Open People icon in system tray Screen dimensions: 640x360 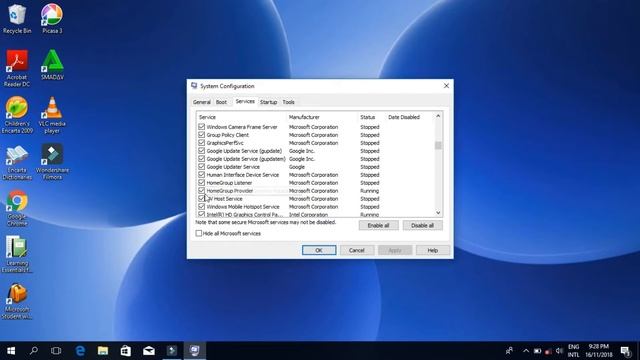tap(509, 351)
